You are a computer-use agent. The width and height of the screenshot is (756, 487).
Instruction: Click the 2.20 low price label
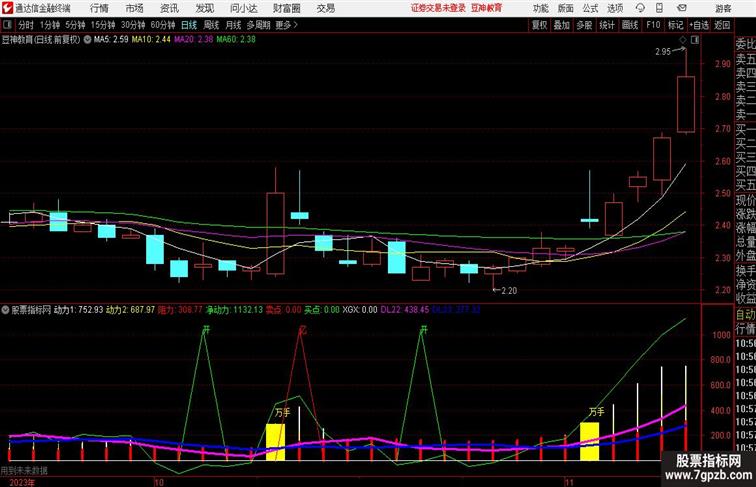(x=509, y=291)
